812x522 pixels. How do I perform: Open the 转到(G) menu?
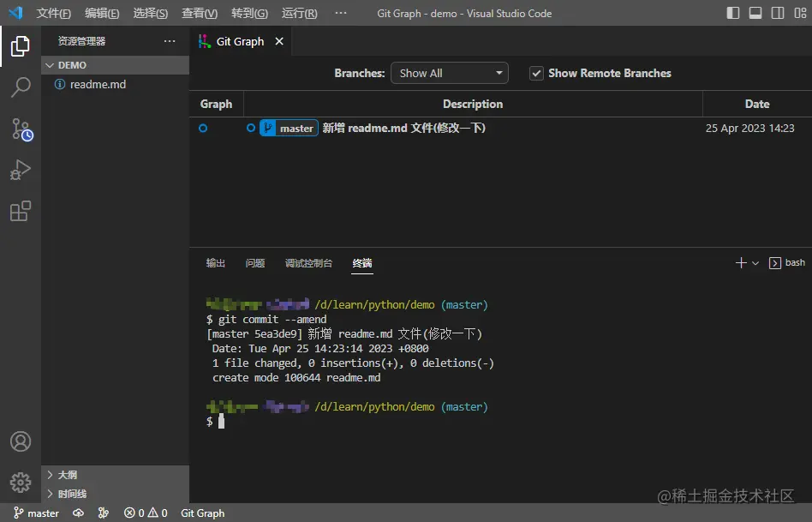[x=249, y=13]
